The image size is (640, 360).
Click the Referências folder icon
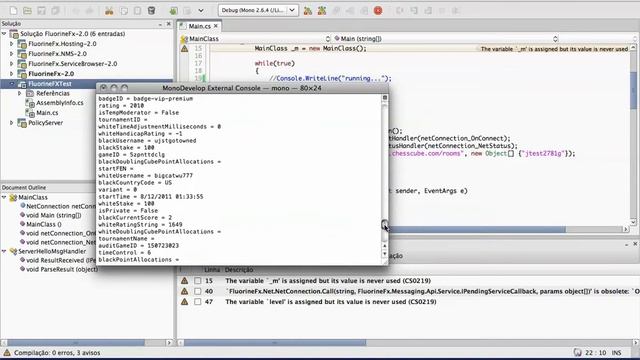30,93
